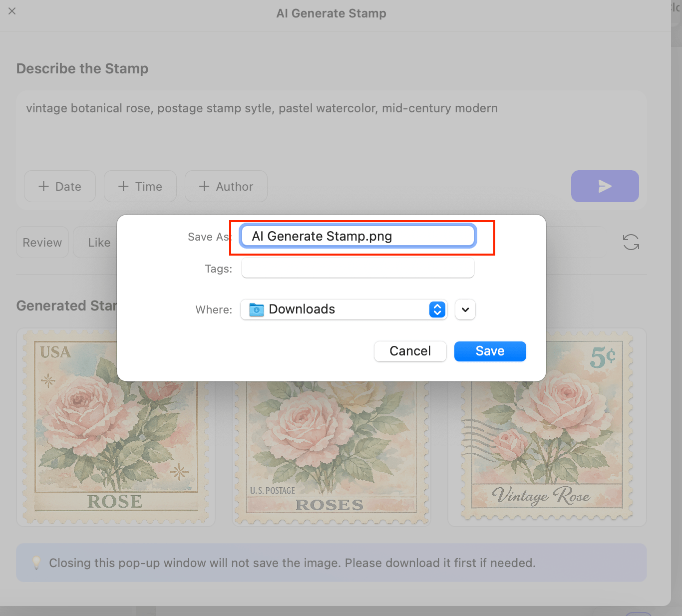Click the regenerate refresh icon
This screenshot has height=616, width=682.
coord(631,242)
